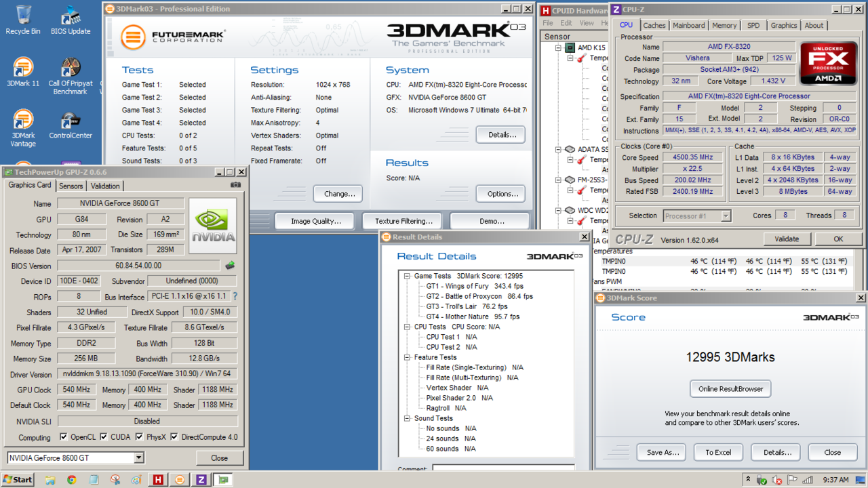Click the Comment input field in Result Details
The width and height of the screenshot is (868, 488).
coord(503,468)
